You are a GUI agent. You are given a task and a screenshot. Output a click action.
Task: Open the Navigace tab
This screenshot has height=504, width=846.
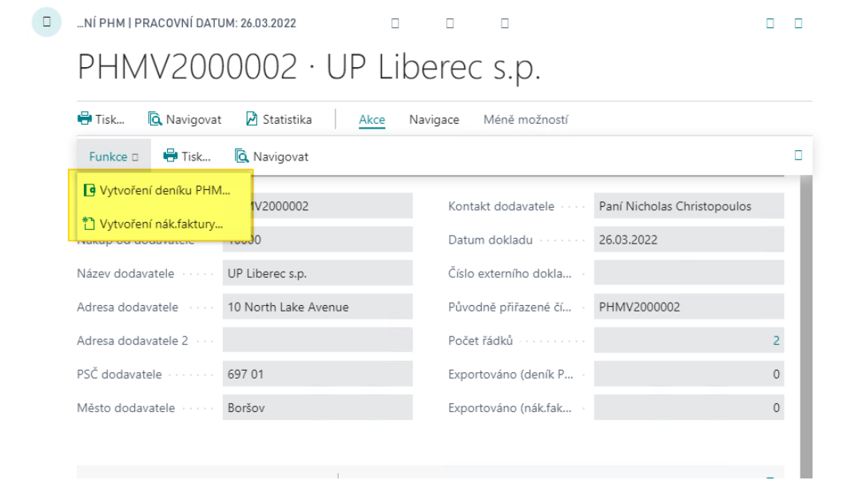(434, 120)
